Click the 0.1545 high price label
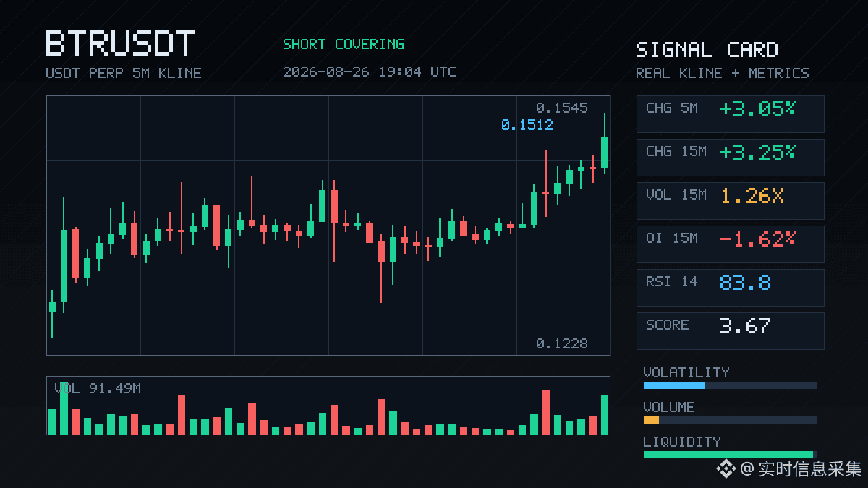The height and width of the screenshot is (488, 868). [562, 108]
